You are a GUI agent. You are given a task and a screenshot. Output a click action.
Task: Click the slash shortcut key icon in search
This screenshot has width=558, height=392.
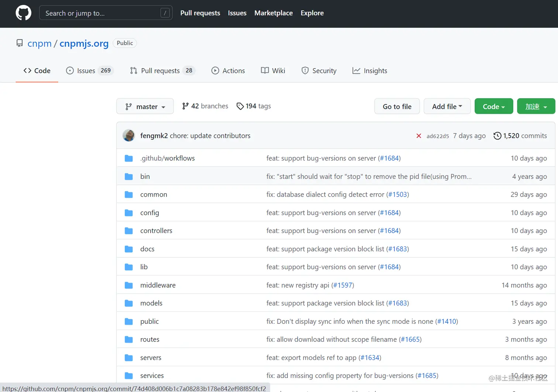(x=165, y=13)
